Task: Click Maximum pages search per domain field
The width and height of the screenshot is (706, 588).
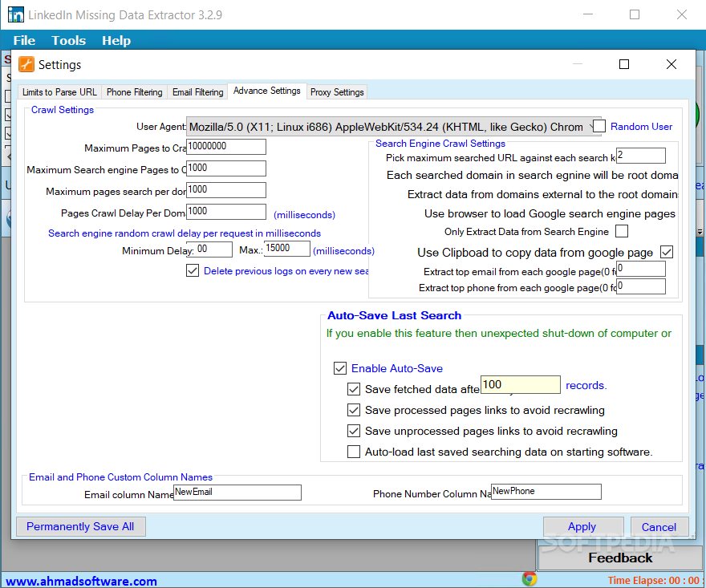Action: pyautogui.click(x=226, y=189)
